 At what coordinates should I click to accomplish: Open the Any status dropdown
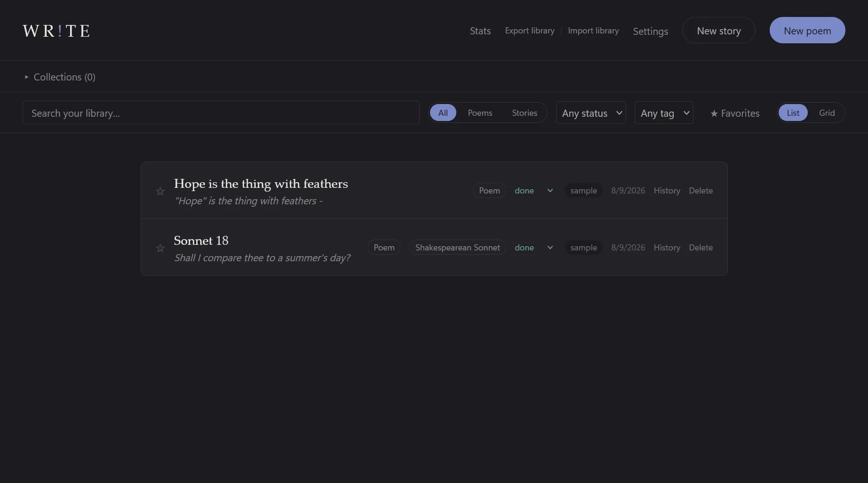pos(591,113)
